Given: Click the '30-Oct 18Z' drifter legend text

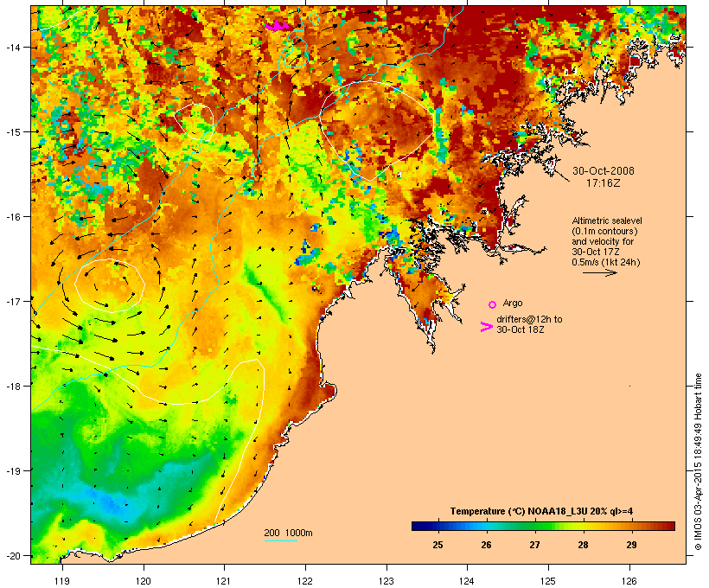Looking at the screenshot, I should coord(520,329).
